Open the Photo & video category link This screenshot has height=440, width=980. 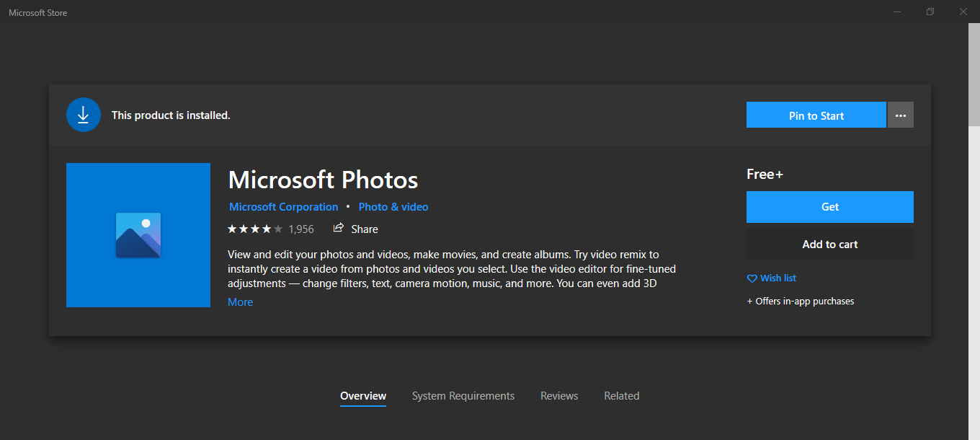[393, 207]
